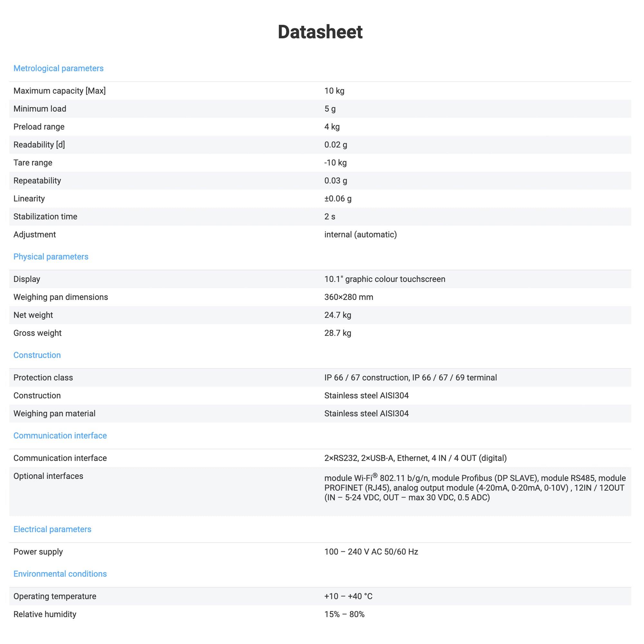Click the Readability [d] row label
This screenshot has width=644, height=644.
click(39, 145)
